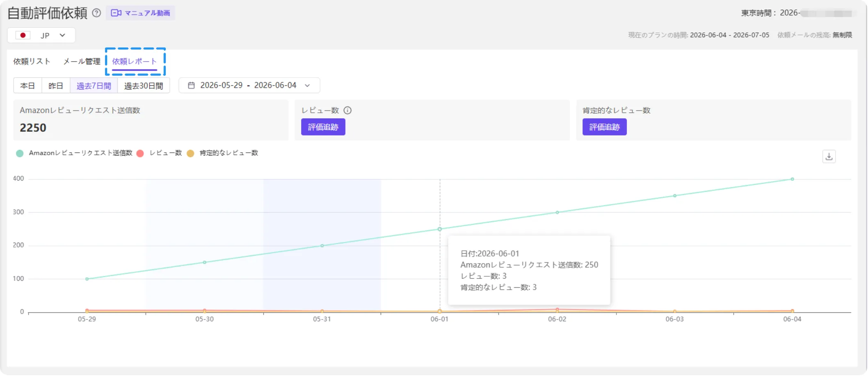Switch to the メール管理 tab
868x376 pixels.
82,61
